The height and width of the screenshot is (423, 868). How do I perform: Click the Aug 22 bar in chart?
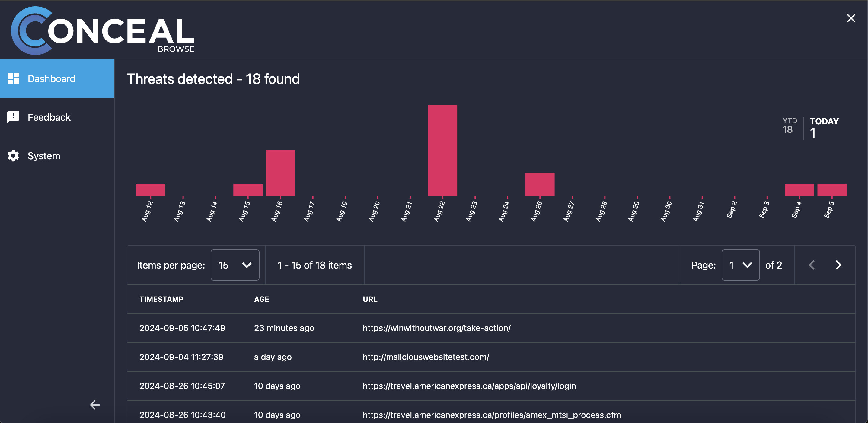[442, 150]
